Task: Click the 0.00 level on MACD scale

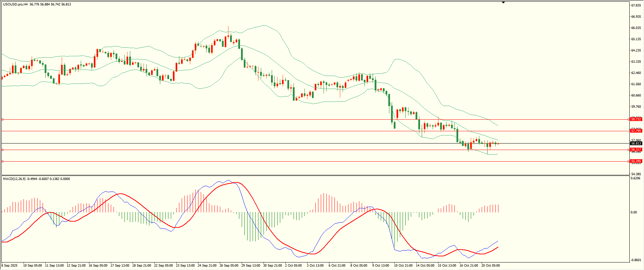Action: click(634, 212)
